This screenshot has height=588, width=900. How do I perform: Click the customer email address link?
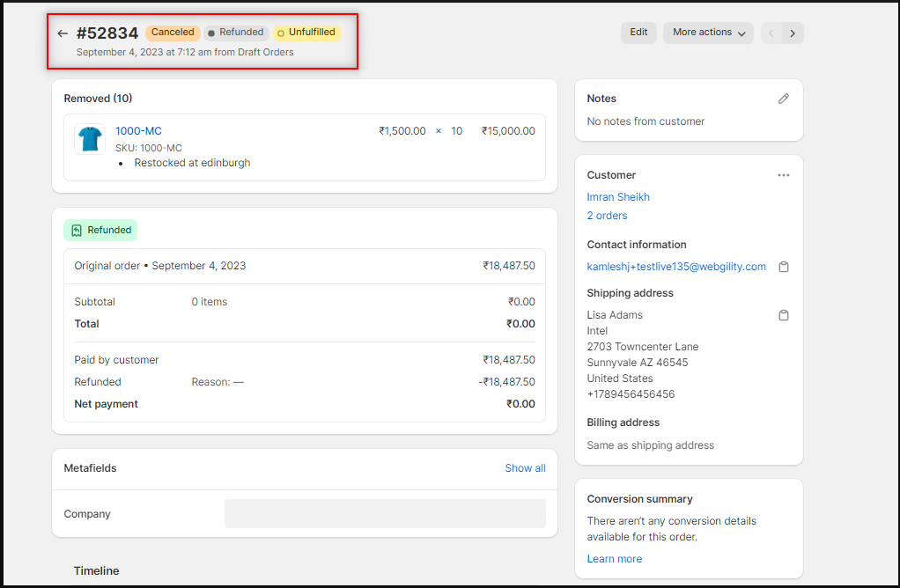(676, 267)
